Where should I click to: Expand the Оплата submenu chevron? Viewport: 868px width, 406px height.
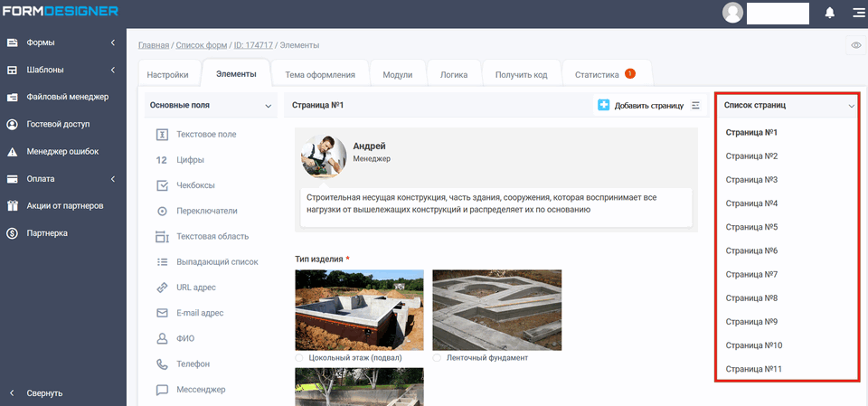coord(112,179)
